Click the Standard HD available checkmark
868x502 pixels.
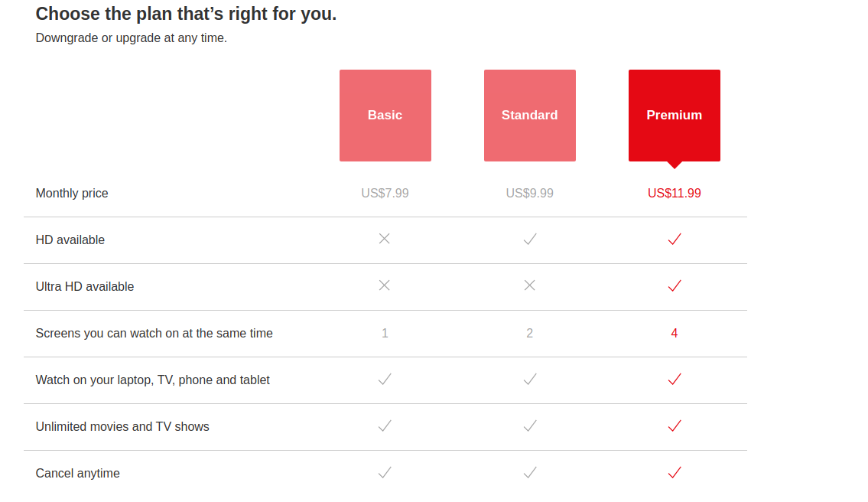pyautogui.click(x=530, y=239)
